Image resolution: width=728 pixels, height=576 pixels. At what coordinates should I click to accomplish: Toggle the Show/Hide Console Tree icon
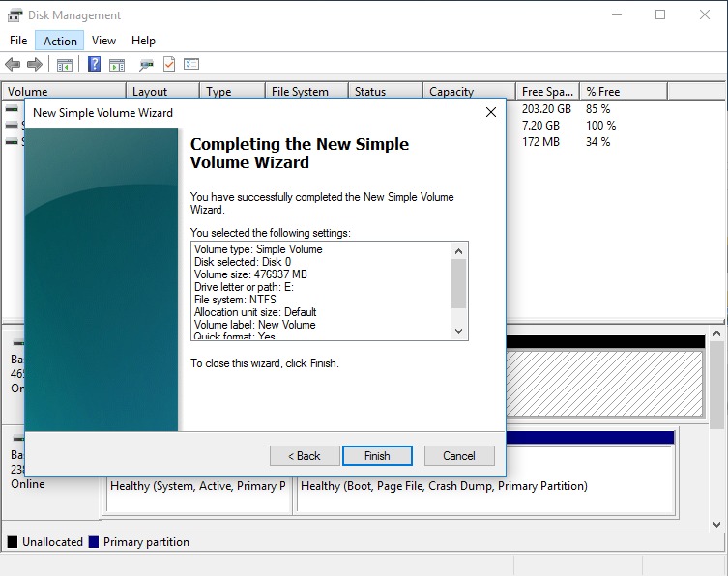pos(65,65)
